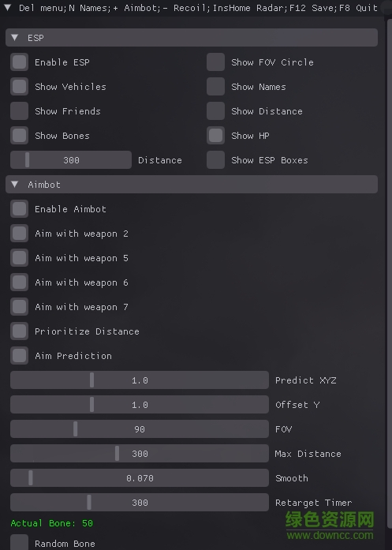Toggle the Random Bone checkbox
The width and height of the screenshot is (392, 550).
[x=19, y=542]
